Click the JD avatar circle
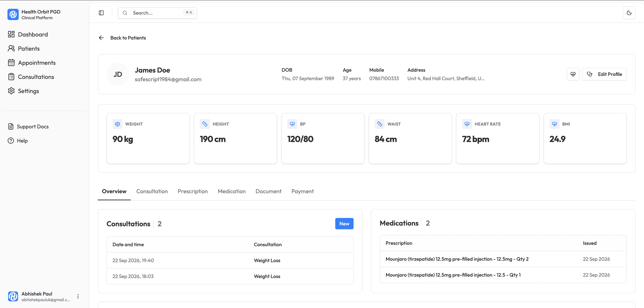 [118, 74]
